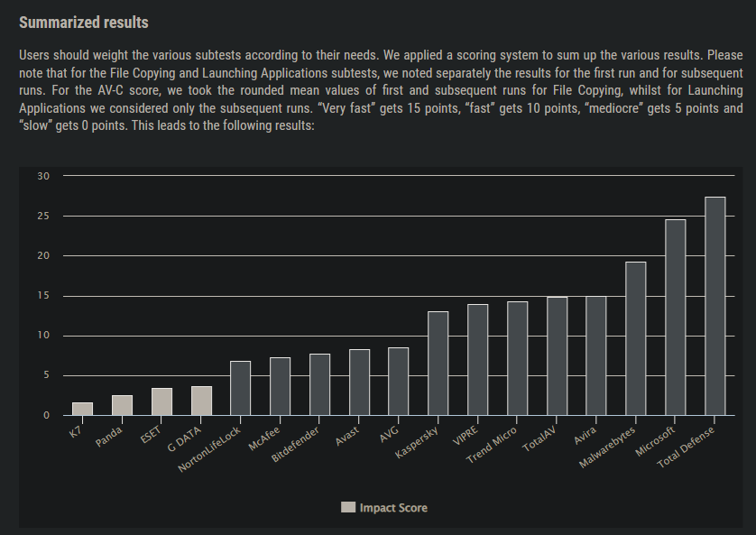Select the Microsoft bar
Screen dimensions: 756x535
click(676, 318)
